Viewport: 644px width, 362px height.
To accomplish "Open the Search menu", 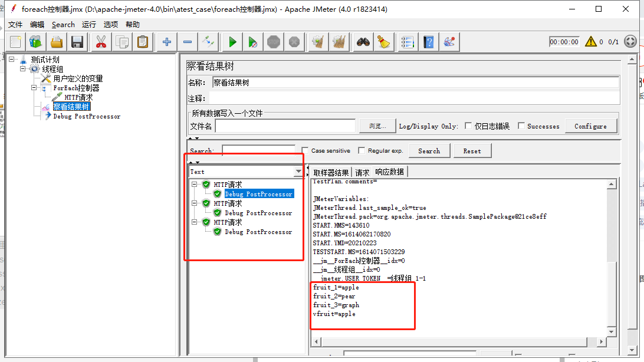I will click(63, 25).
